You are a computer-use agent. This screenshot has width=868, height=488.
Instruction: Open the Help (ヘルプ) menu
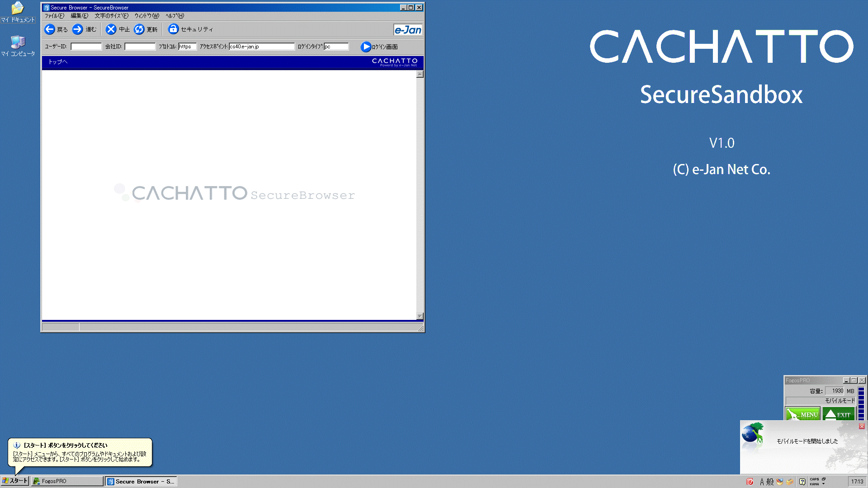175,16
